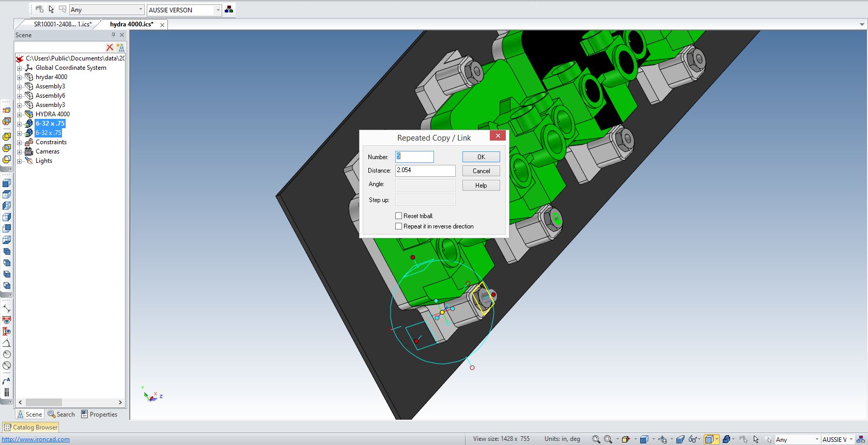Select the Assembly6 tree item
This screenshot has height=445, width=868.
pyautogui.click(x=50, y=96)
